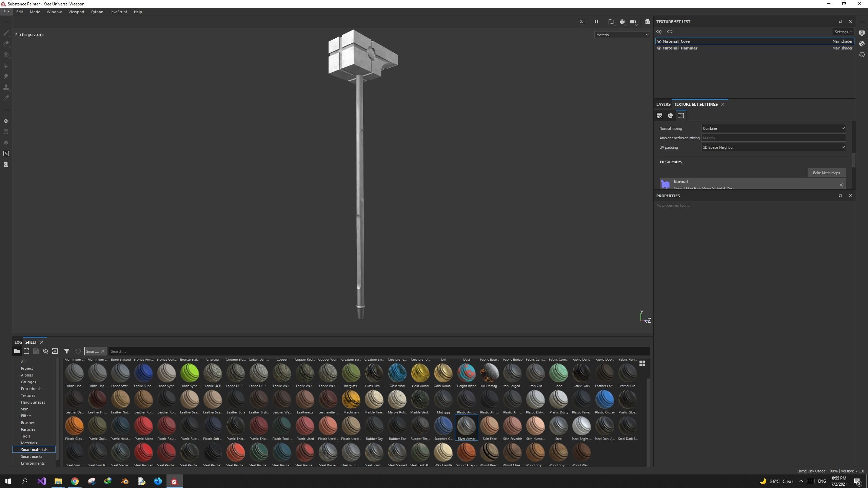Expand the Normal mixing Combine dropdown
868x488 pixels.
773,128
